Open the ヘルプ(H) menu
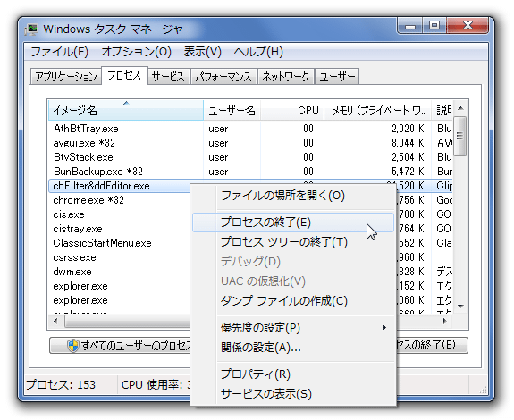This screenshot has width=514, height=420. click(258, 52)
